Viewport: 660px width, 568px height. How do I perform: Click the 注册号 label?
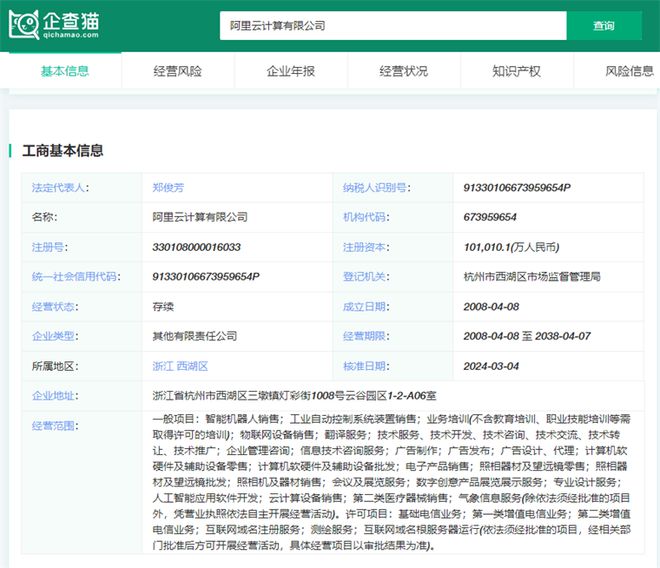point(50,247)
